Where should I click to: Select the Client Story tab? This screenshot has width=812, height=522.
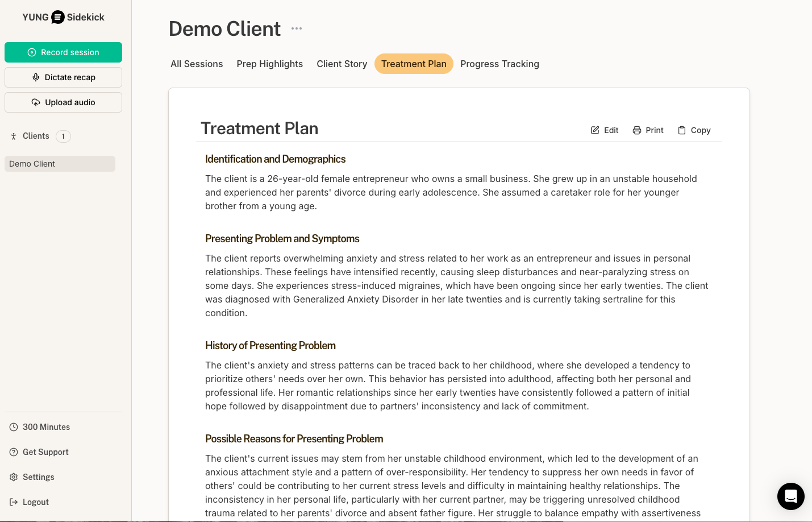click(x=342, y=64)
